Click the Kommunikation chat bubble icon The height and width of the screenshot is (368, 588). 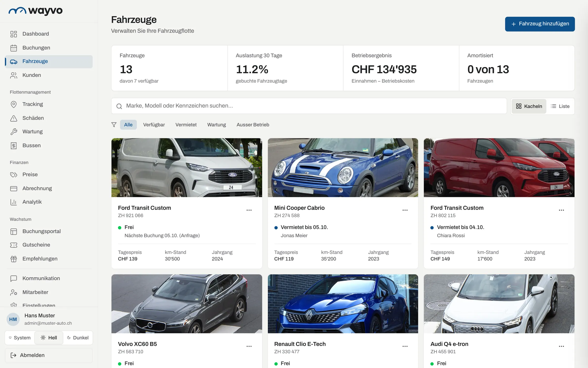(14, 278)
